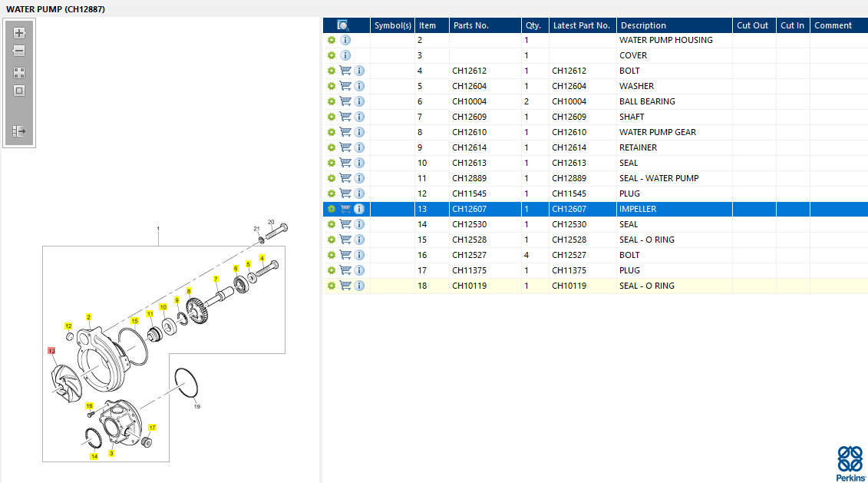
Task: Show info for SEAL - O RING CH10119
Action: [359, 286]
